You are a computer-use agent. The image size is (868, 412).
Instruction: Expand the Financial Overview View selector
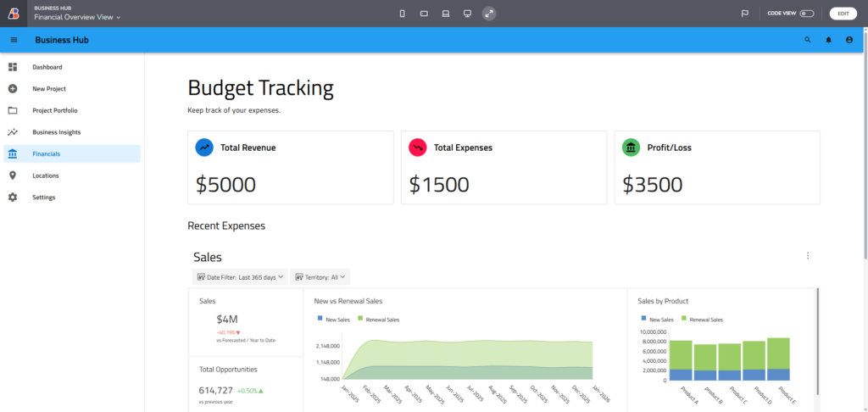(x=78, y=17)
